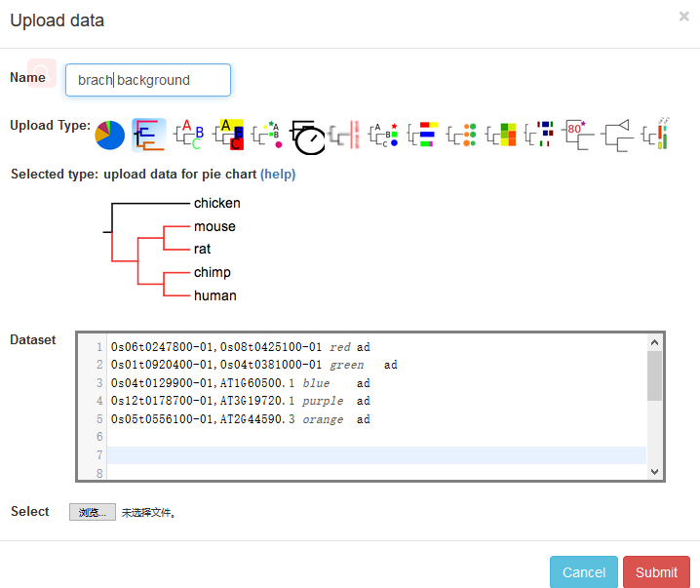
Task: Close the Upload data dialog with X
Action: coord(684,17)
